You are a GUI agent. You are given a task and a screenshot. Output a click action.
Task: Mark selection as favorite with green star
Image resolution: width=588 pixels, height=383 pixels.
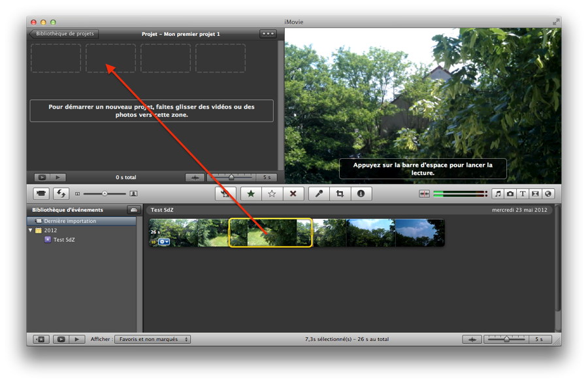tap(251, 193)
